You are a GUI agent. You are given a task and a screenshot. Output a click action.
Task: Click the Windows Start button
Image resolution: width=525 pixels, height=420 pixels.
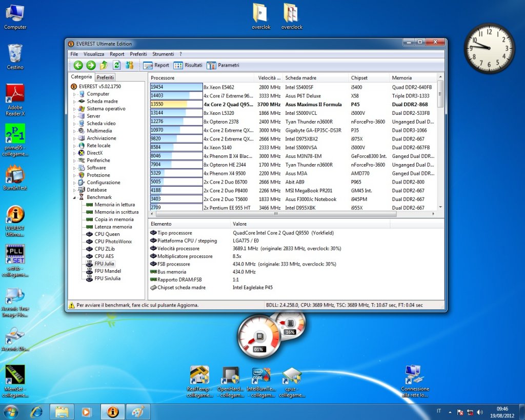coord(10,412)
